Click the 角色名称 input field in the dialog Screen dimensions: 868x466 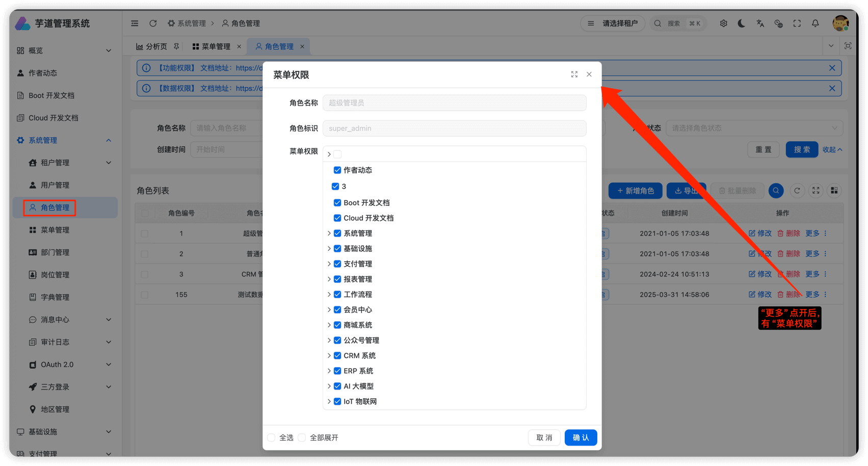pyautogui.click(x=454, y=102)
